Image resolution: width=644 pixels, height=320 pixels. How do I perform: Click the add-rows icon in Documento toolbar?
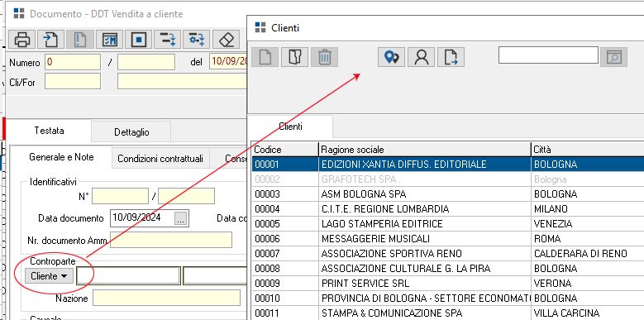pos(167,40)
